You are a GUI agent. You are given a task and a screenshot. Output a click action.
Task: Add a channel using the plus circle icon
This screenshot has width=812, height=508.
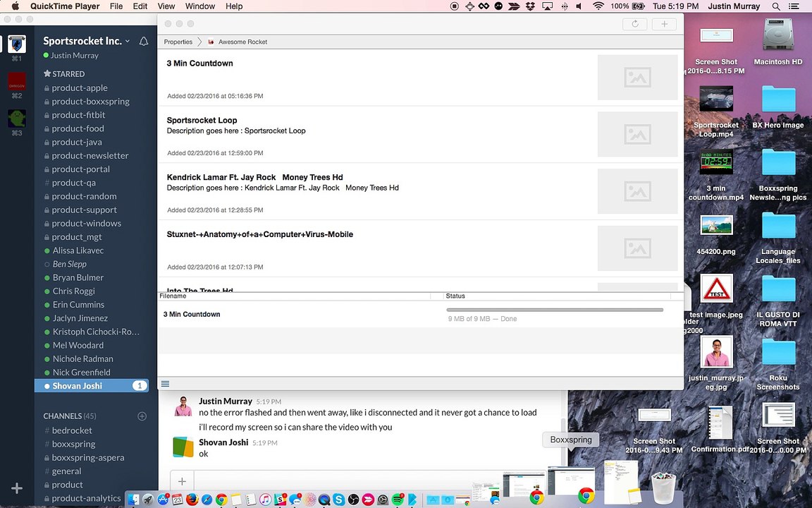[x=142, y=416]
